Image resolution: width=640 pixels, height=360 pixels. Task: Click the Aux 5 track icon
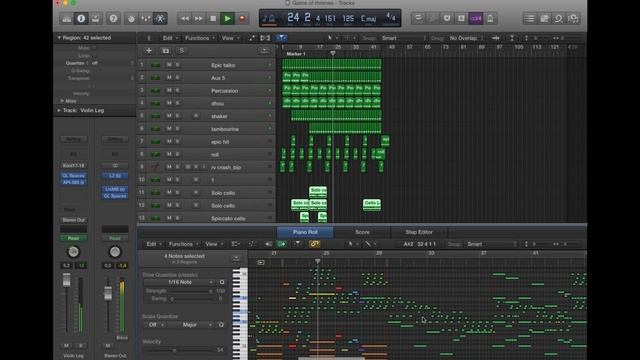156,78
